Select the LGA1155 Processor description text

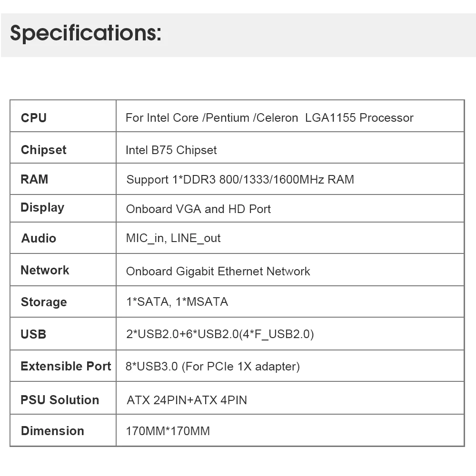tap(269, 118)
